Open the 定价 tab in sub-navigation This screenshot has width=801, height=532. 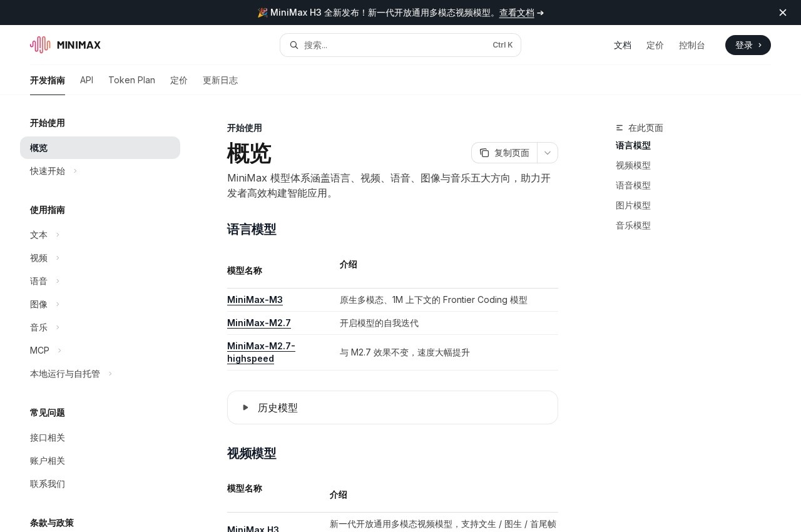[x=179, y=80]
